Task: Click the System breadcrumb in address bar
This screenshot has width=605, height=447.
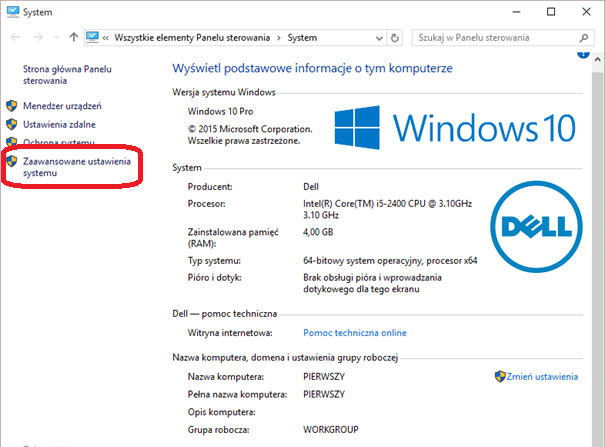Action: (x=302, y=38)
